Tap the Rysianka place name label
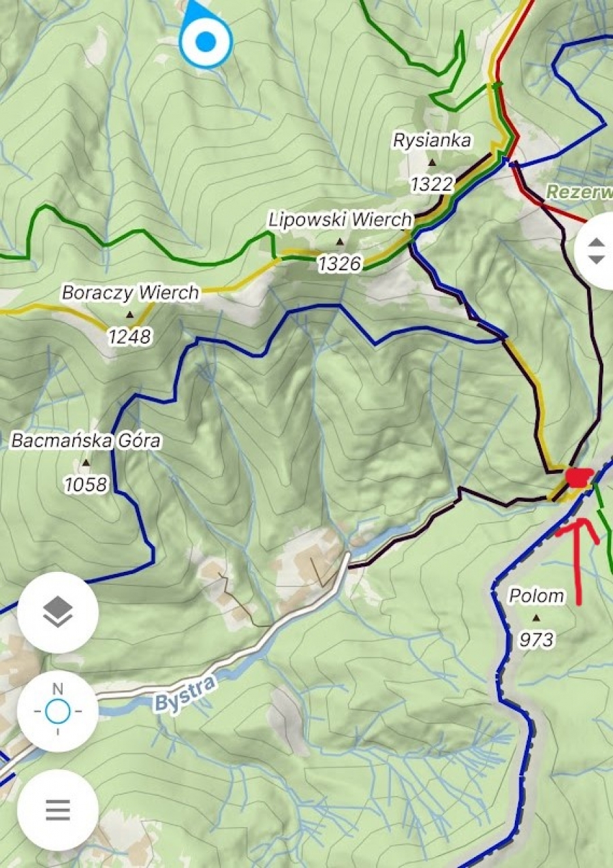Screen dimensions: 613x868 (x=432, y=141)
